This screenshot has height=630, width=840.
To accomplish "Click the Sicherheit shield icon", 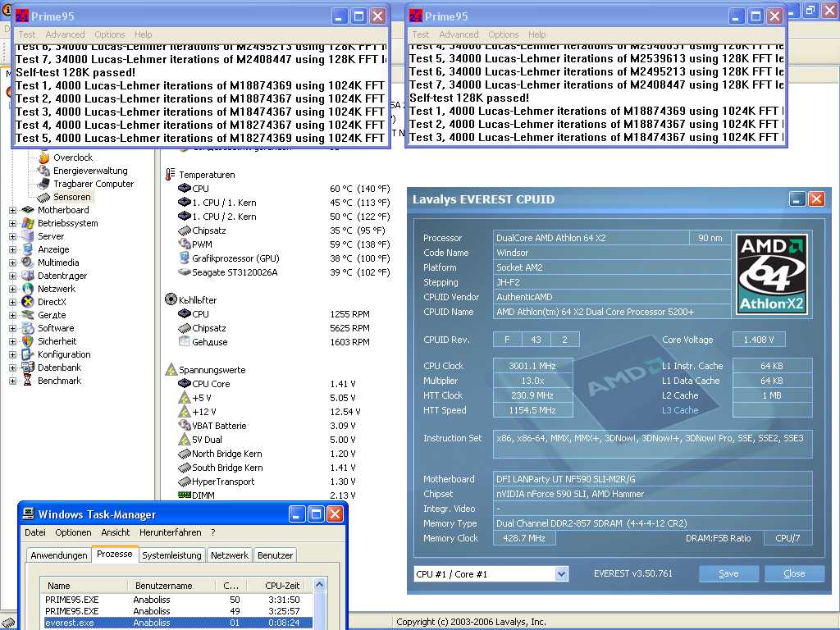I will [28, 341].
